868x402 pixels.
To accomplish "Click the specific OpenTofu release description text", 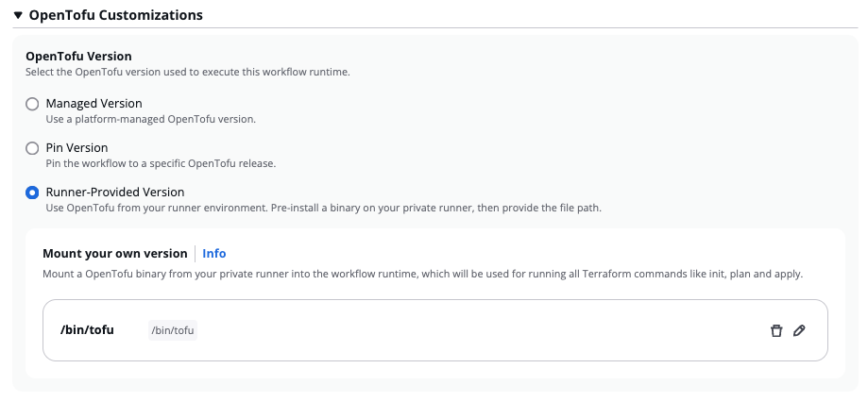I will 161,163.
